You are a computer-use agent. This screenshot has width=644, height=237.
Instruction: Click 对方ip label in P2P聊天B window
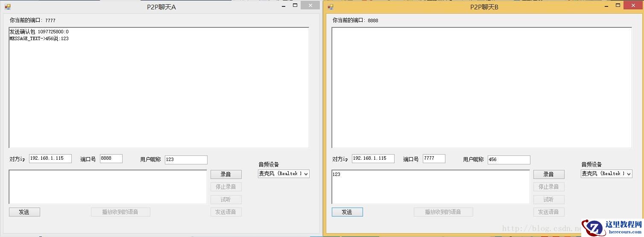(340, 159)
